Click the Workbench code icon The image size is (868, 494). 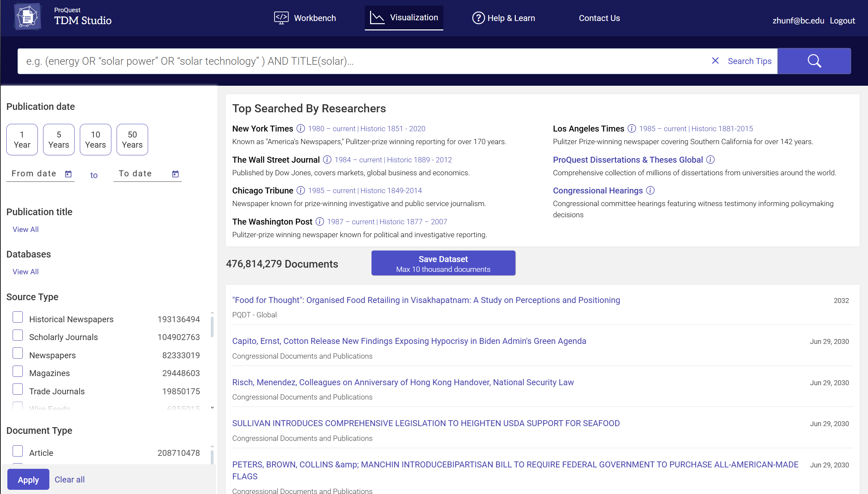(281, 18)
